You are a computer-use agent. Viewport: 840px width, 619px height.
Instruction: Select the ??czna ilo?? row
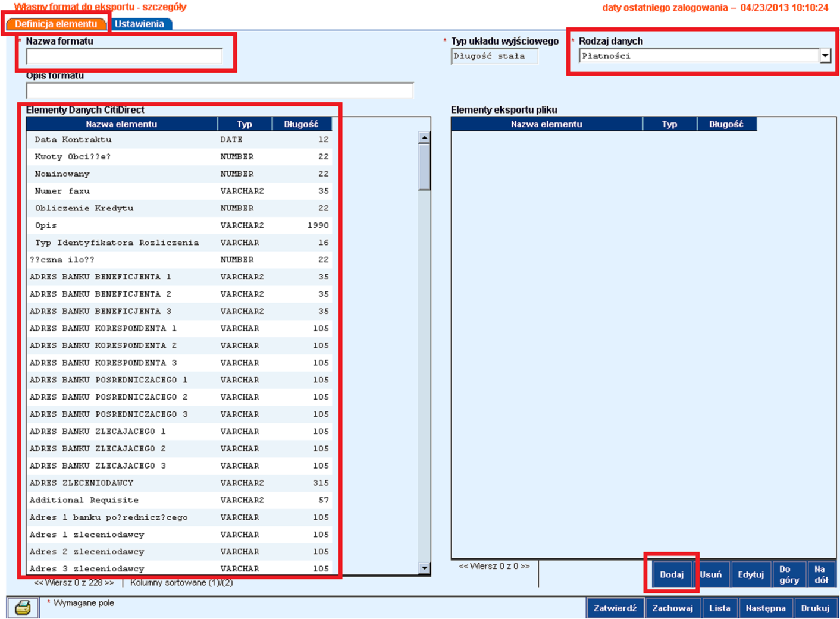click(179, 260)
